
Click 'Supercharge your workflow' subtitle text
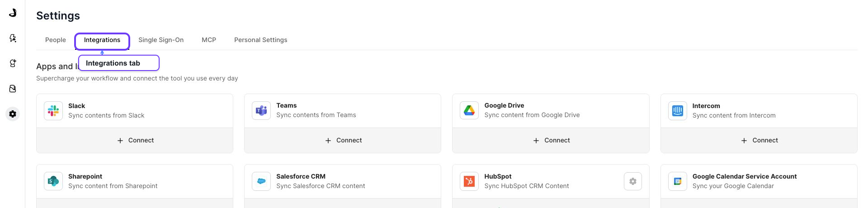(137, 78)
